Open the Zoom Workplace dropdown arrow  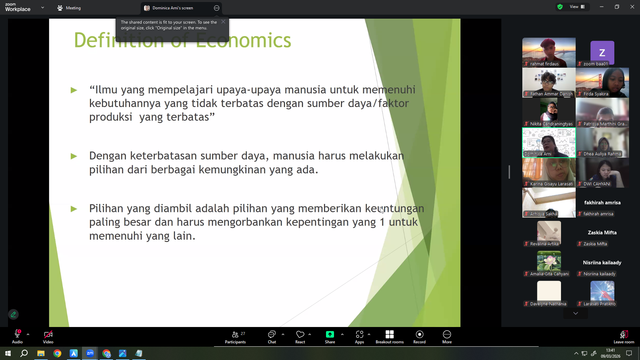42,7
